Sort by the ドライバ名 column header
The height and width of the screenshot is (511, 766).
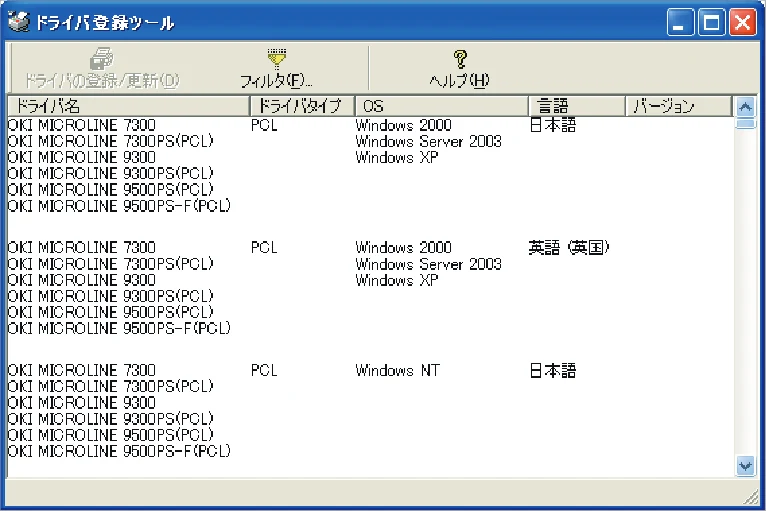click(128, 106)
